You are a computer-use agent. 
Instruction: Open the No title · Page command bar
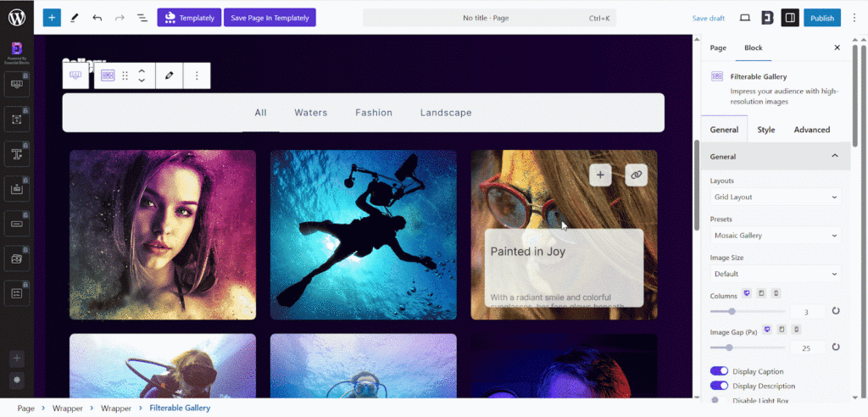(x=489, y=18)
